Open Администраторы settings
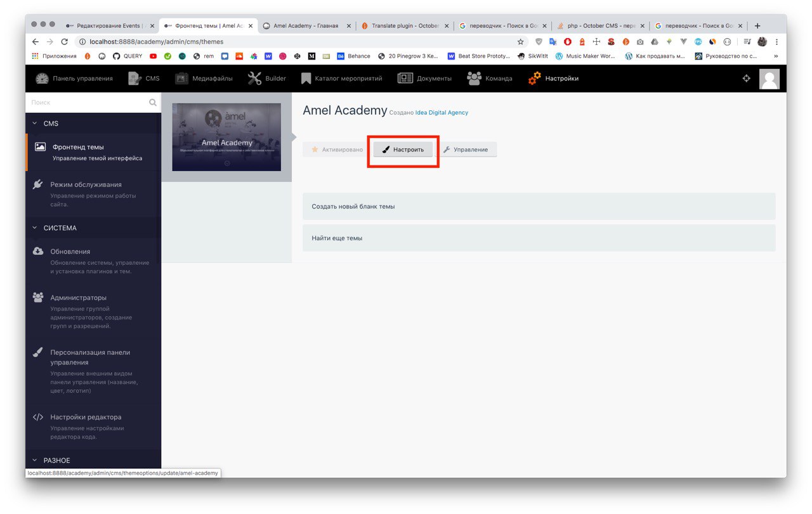Viewport: 812px width, 514px height. (x=93, y=311)
